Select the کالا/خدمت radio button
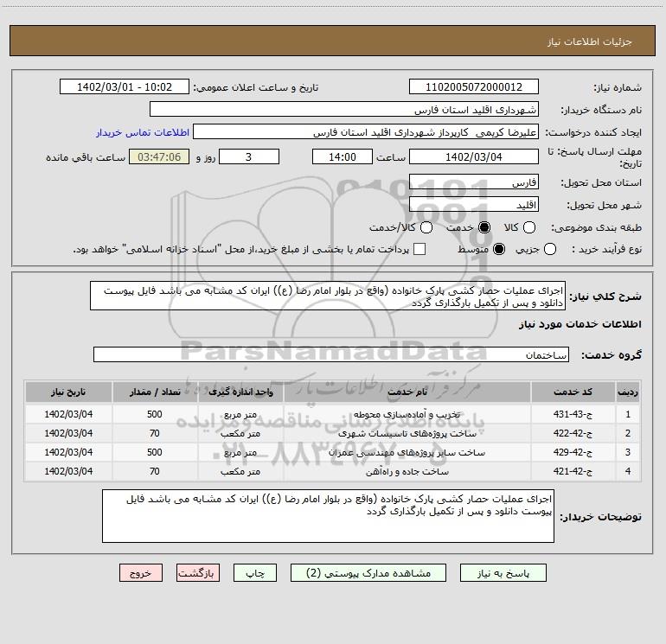 426,227
